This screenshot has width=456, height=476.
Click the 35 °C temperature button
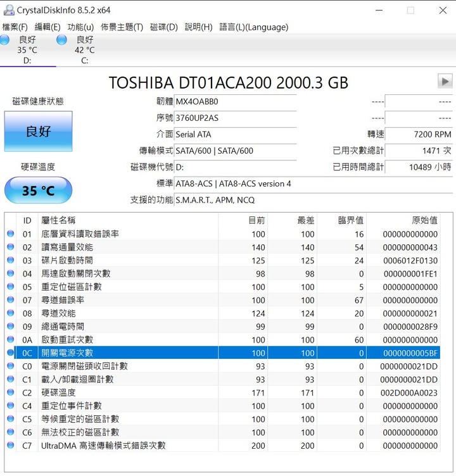coord(38,191)
